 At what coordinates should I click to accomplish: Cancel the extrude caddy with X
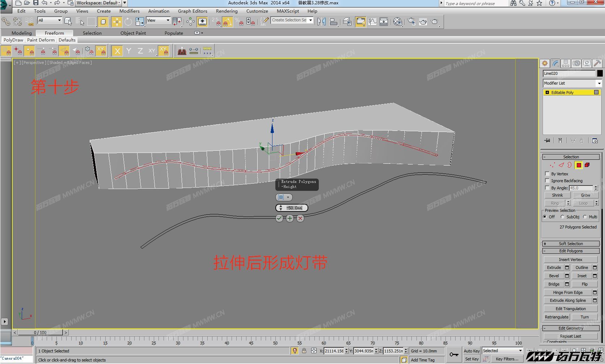(300, 218)
